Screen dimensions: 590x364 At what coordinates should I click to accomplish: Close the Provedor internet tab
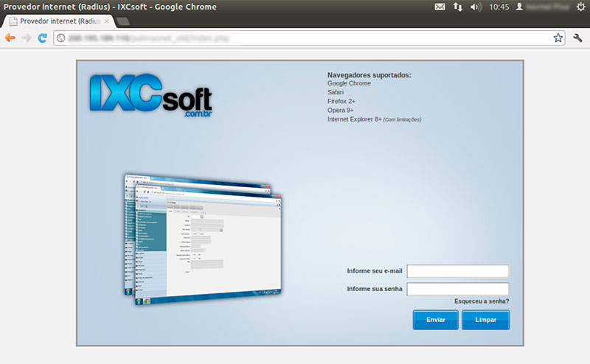(107, 21)
